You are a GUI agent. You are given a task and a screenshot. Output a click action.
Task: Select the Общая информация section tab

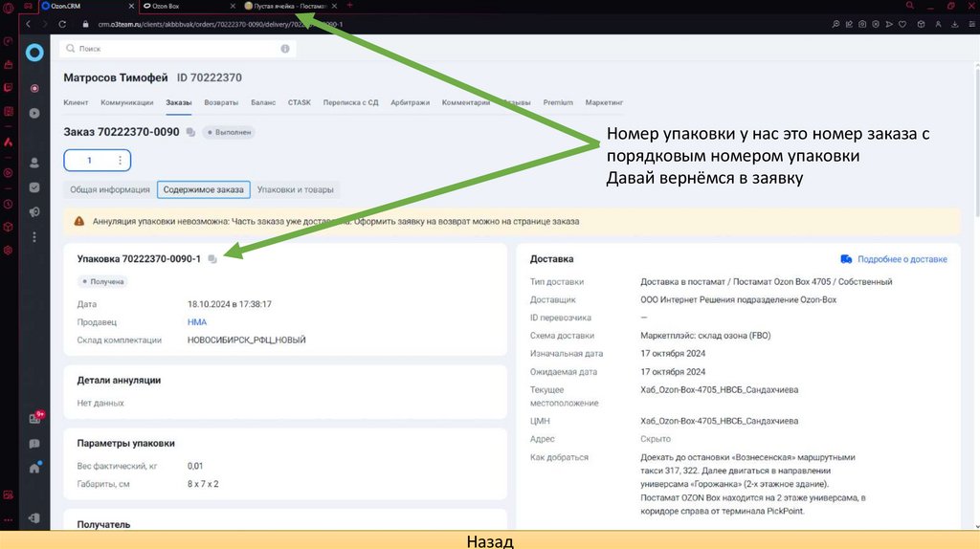pos(110,190)
